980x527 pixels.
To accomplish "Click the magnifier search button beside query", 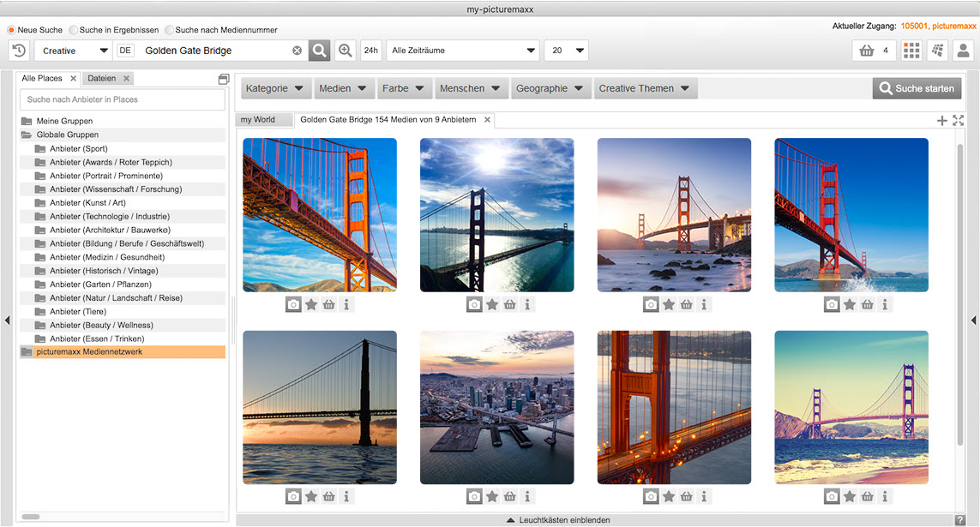I will pos(319,51).
